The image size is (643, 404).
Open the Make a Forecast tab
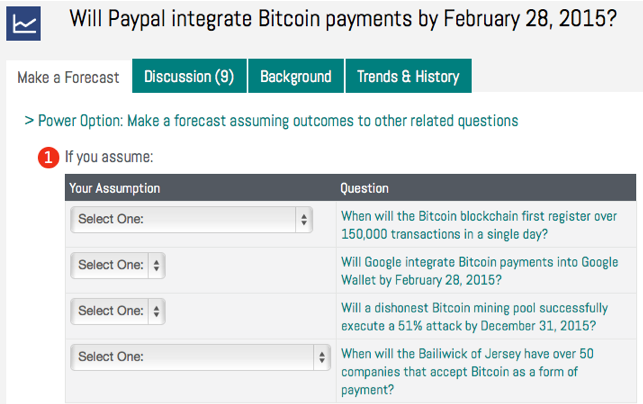tap(68, 77)
